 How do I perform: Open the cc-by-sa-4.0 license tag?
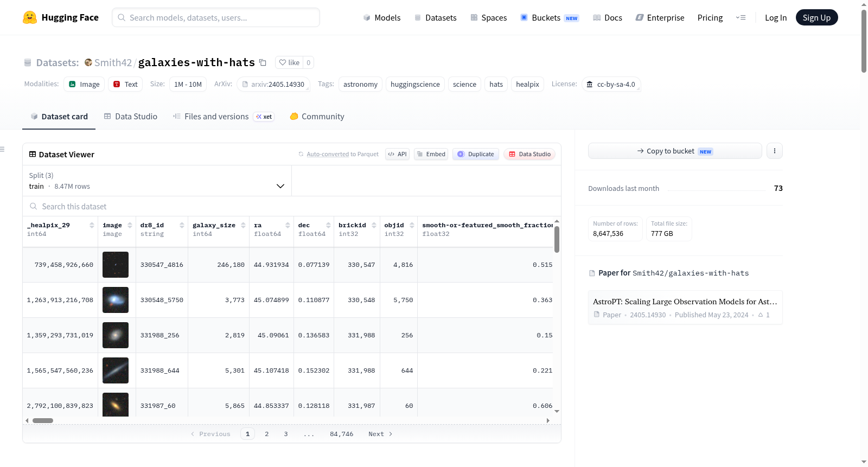pyautogui.click(x=611, y=84)
